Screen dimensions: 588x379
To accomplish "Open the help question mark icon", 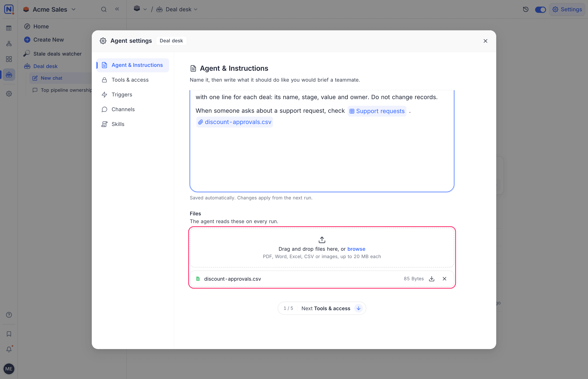I will pos(9,315).
